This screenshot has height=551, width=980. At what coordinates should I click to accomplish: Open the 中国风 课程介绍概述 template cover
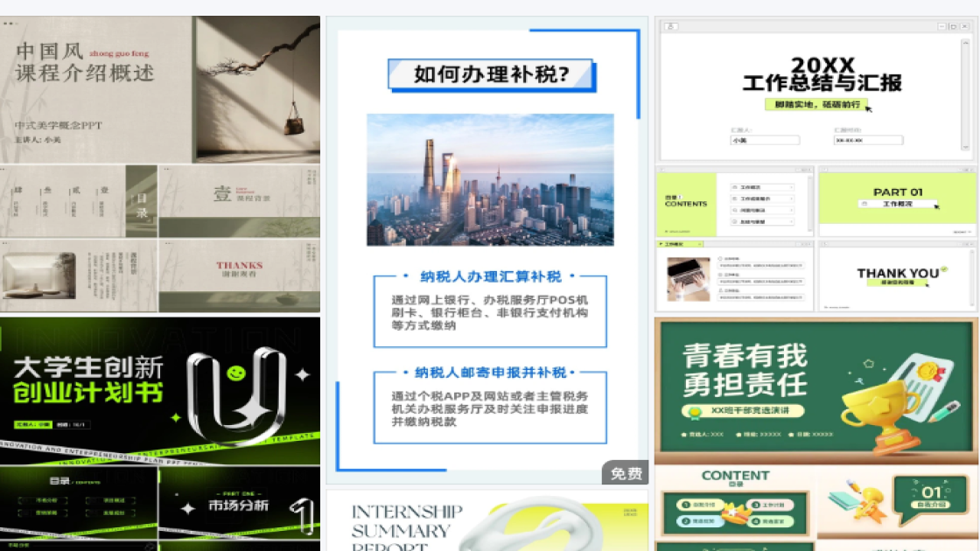[160, 89]
